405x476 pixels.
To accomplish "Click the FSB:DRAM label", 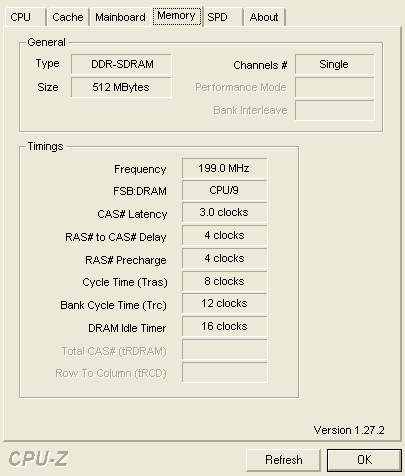I will pyautogui.click(x=140, y=191).
